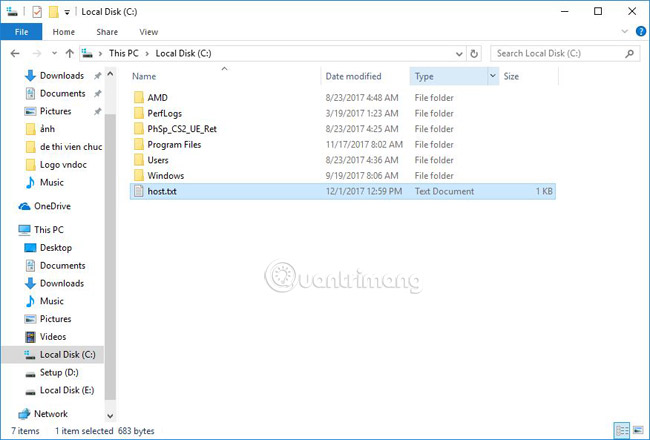Open Music under This PC
The image size is (650, 440).
51,301
